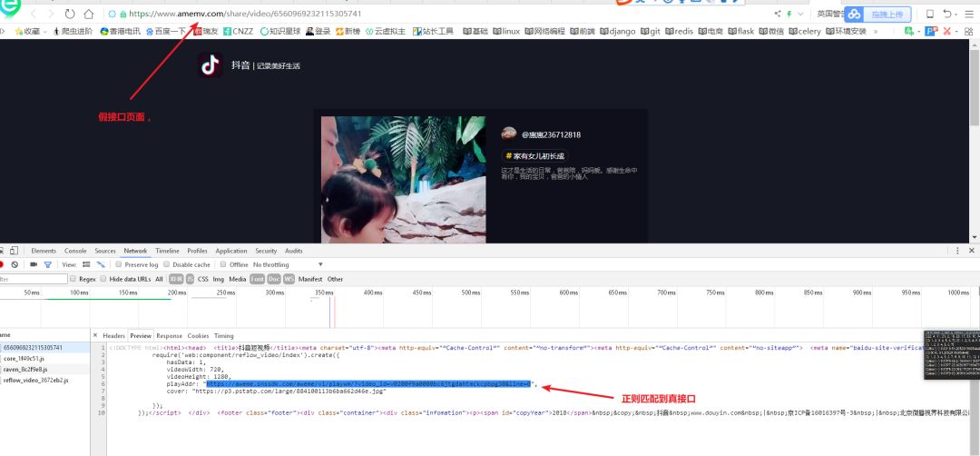Open the Headers tab of the request
The height and width of the screenshot is (456, 980).
click(113, 336)
